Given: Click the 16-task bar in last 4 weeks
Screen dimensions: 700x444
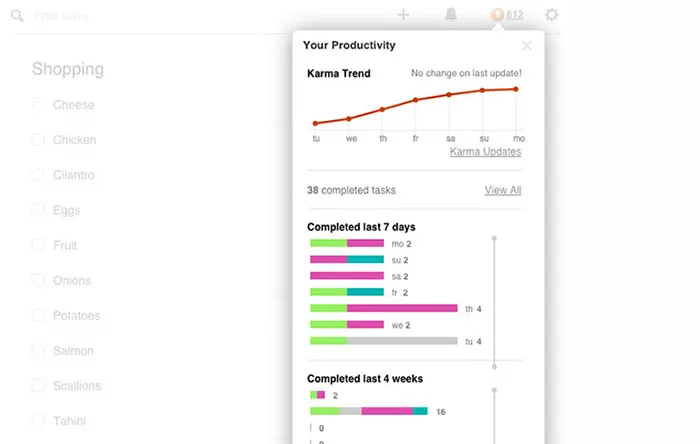Looking at the screenshot, I should (369, 411).
